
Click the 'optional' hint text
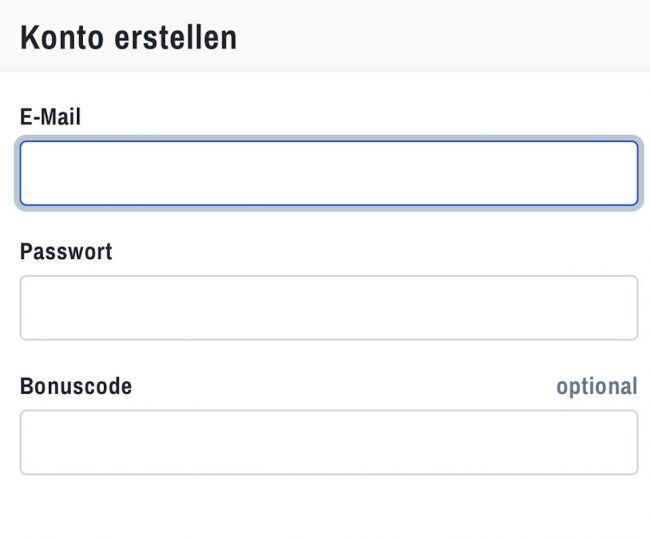pyautogui.click(x=596, y=386)
